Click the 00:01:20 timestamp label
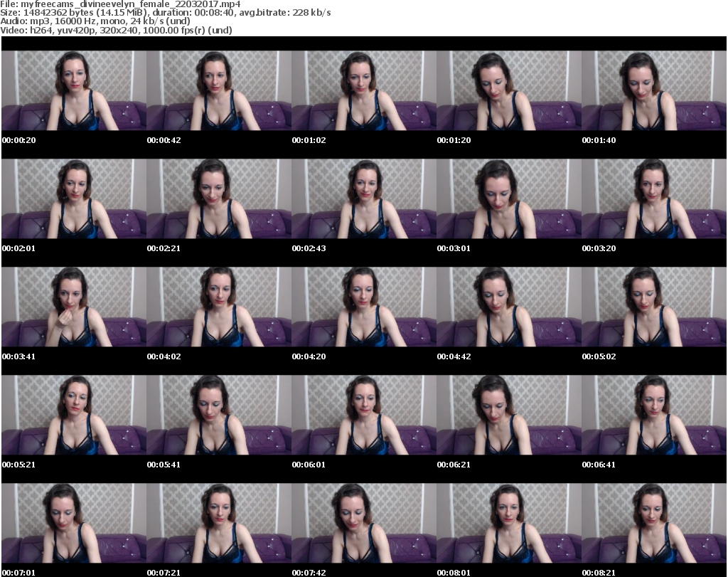Screen dimensions: 728x577 454,140
